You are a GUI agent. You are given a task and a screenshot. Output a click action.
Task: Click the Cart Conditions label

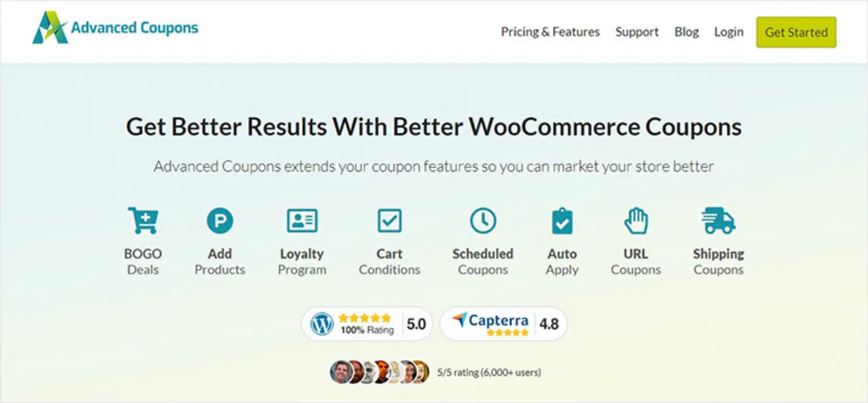tap(390, 261)
